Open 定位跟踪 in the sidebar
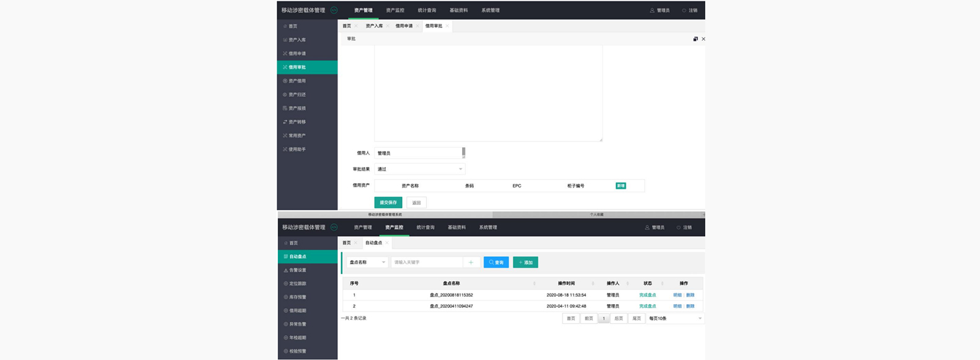Image resolution: width=980 pixels, height=360 pixels. [x=298, y=284]
